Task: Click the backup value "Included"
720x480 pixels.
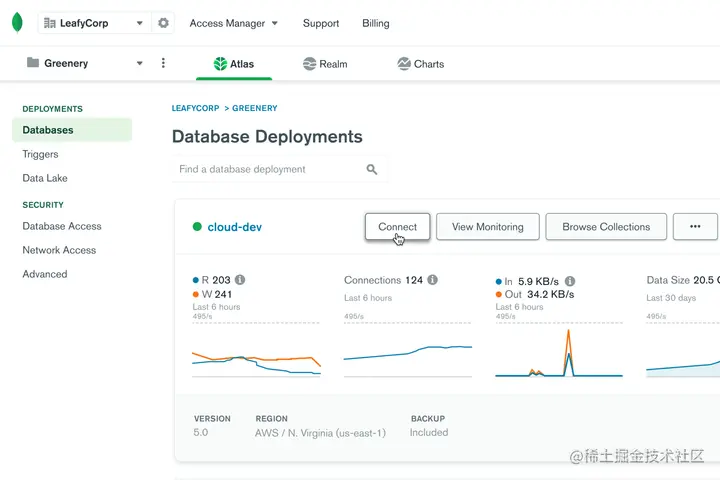Action: tap(429, 433)
